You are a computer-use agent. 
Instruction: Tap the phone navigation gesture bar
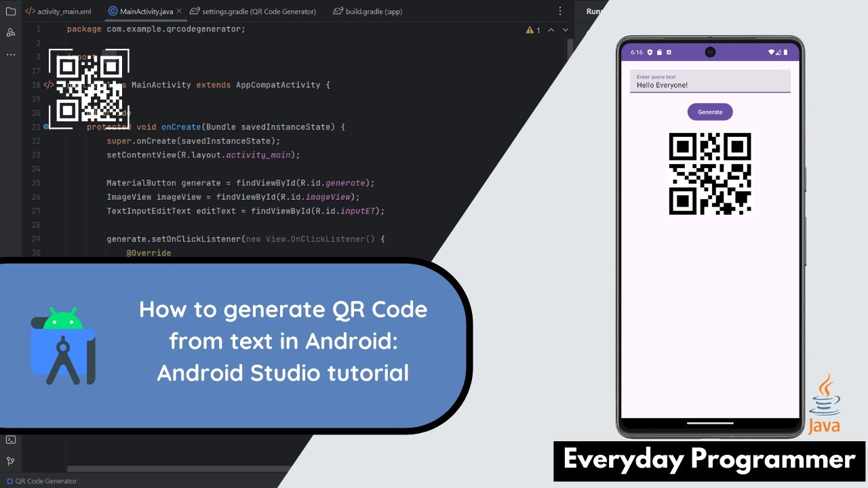tap(710, 424)
